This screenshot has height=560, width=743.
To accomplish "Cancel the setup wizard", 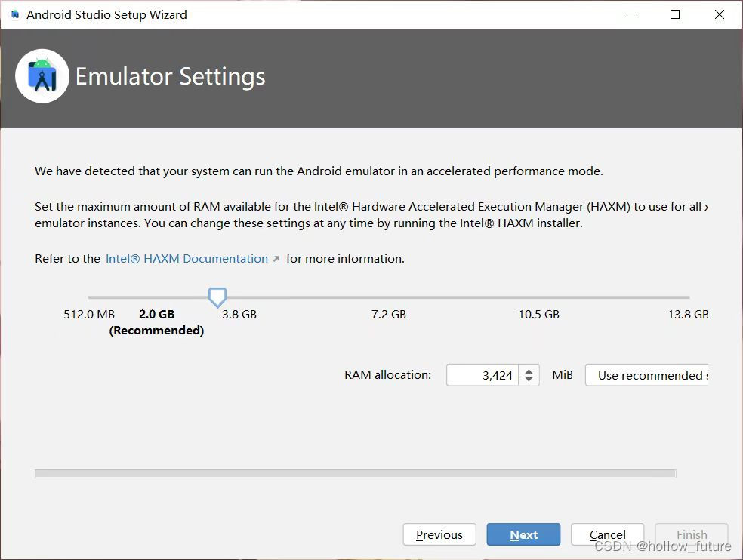I will point(608,534).
